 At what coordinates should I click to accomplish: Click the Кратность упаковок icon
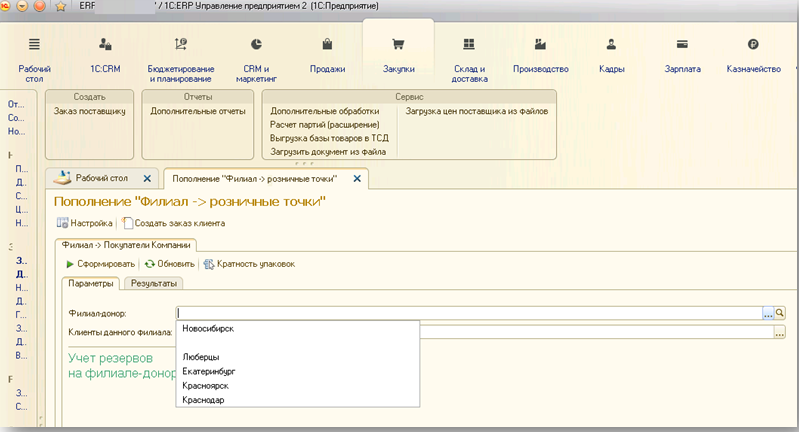208,264
